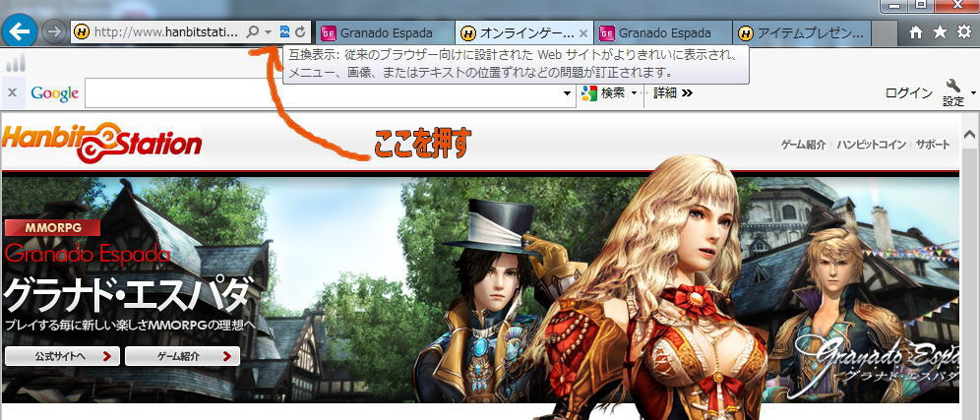Switch to the アイテムプレゼン... tab
The height and width of the screenshot is (420, 980).
[803, 32]
